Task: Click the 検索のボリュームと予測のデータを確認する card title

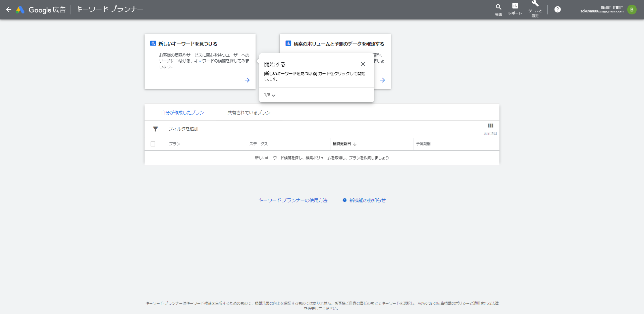Action: 339,44
